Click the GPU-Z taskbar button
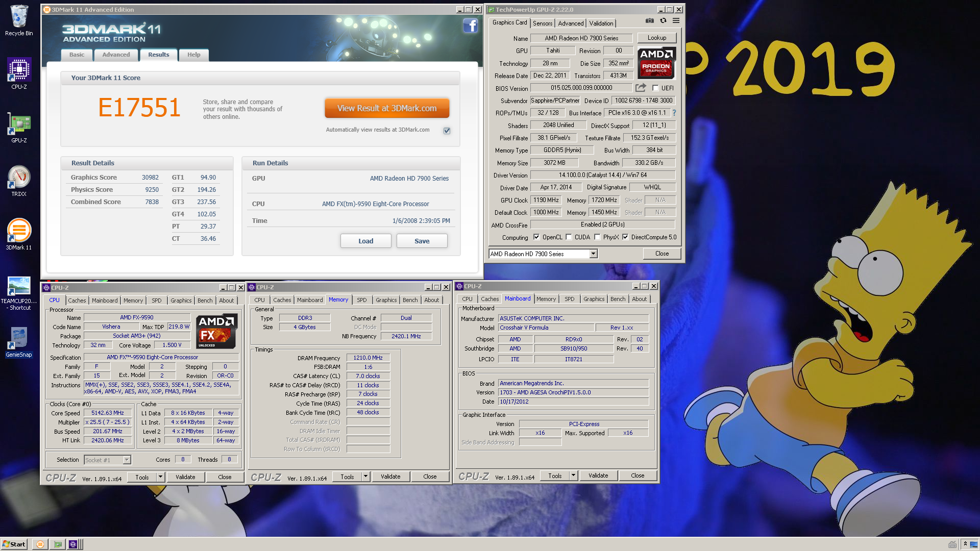 58,544
